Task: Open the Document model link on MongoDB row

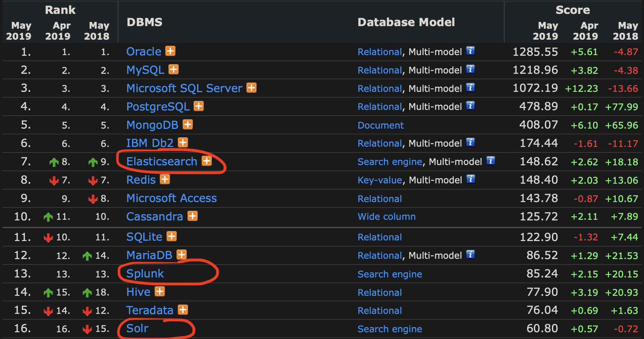Action: tap(380, 125)
